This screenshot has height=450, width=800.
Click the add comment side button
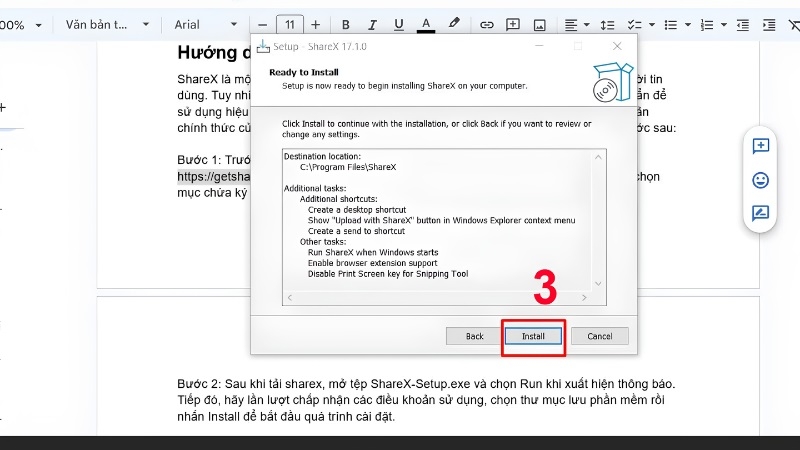760,146
